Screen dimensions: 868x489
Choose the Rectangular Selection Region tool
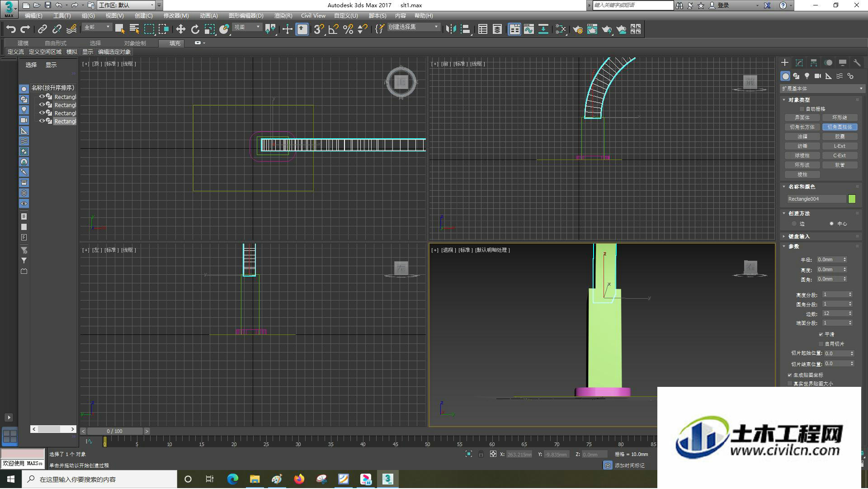pyautogui.click(x=149, y=29)
